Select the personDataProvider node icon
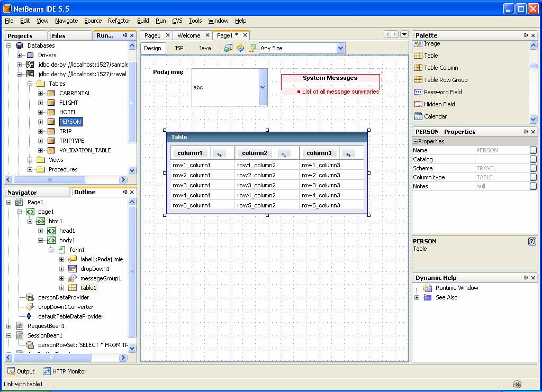The image size is (542, 392). pos(30,297)
